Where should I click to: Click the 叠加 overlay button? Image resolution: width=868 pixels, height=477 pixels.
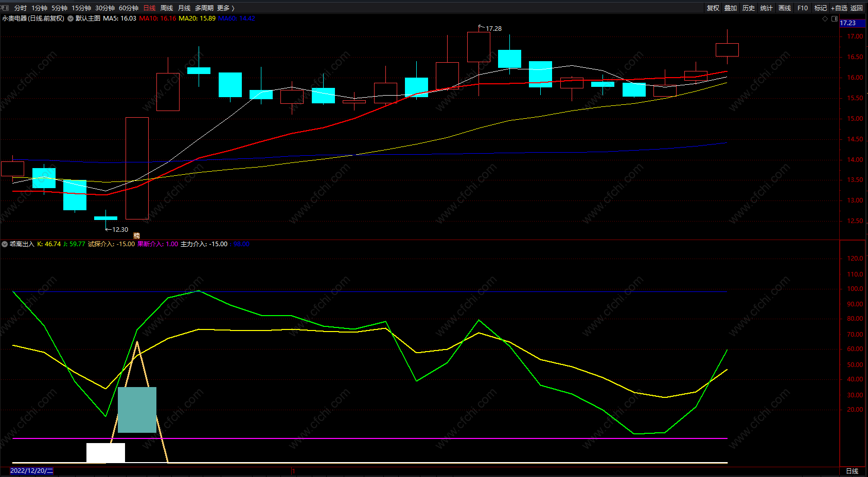coord(731,8)
